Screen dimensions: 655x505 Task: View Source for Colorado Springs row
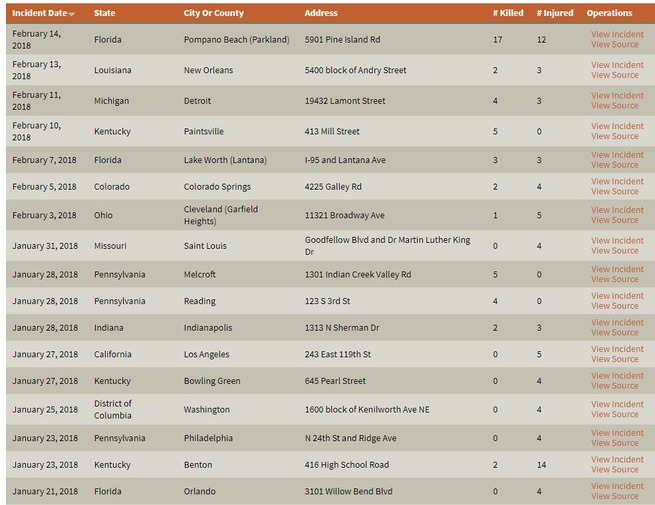(x=614, y=191)
